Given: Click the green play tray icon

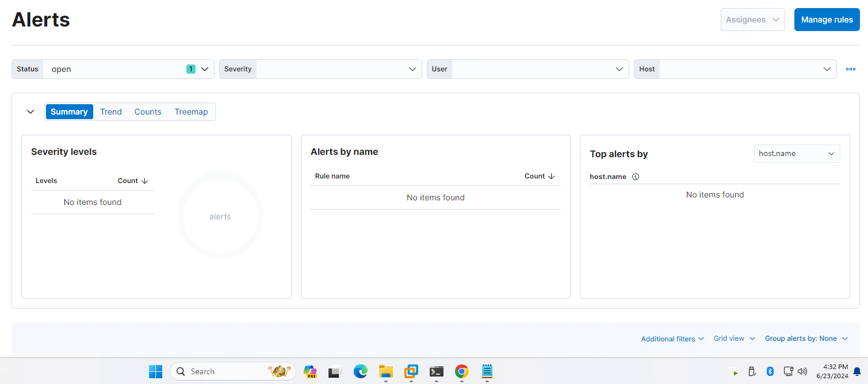Looking at the screenshot, I should tap(734, 372).
